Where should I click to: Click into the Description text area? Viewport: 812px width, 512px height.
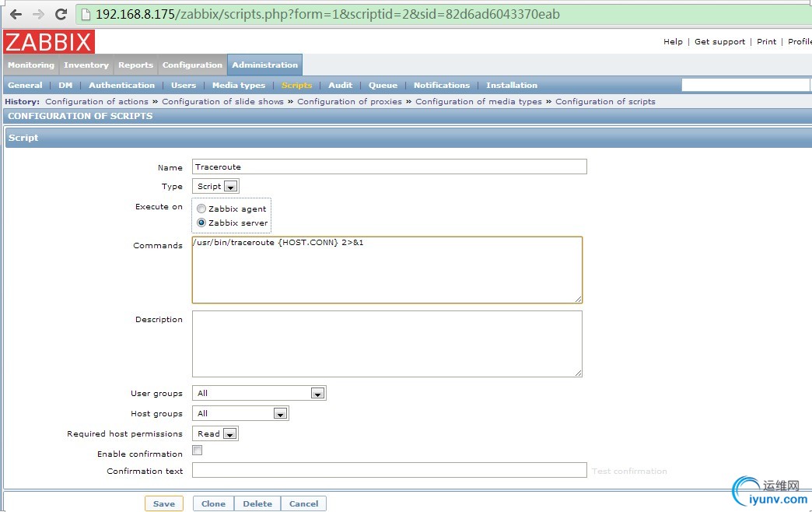pos(387,344)
